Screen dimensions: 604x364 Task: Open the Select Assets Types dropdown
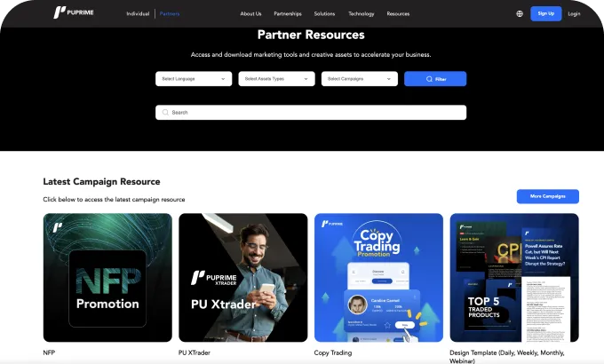pos(276,79)
